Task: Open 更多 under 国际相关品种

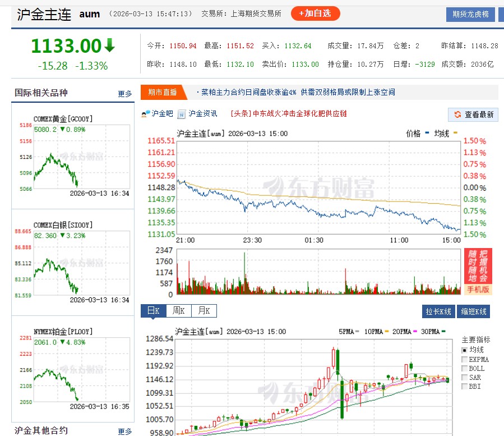Action: [x=124, y=94]
